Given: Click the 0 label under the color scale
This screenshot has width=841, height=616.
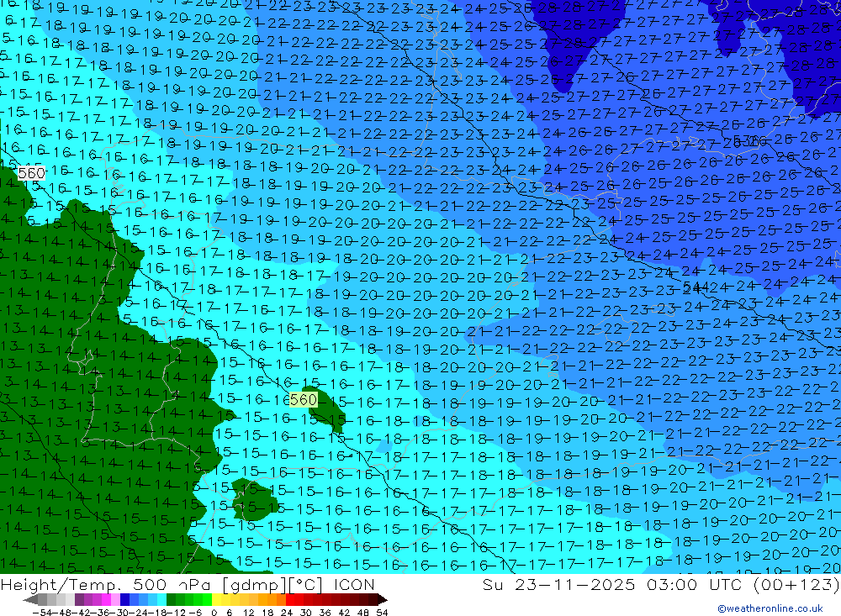Looking at the screenshot, I should click(x=214, y=613).
